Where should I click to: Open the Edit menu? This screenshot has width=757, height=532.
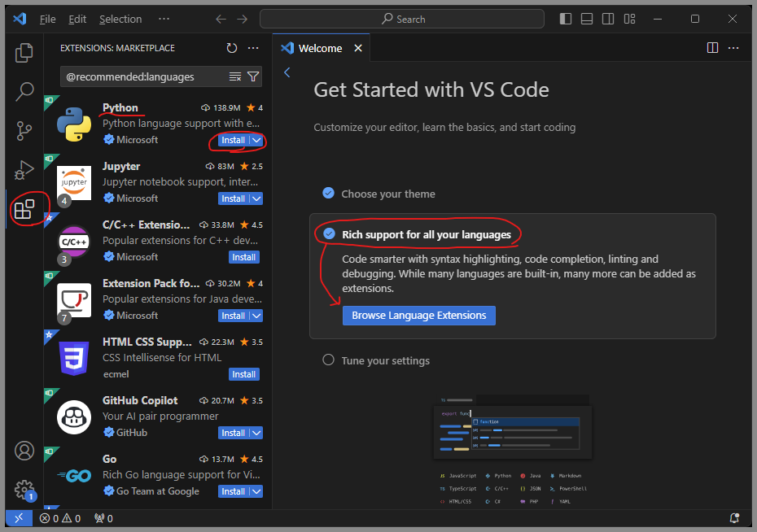[77, 19]
